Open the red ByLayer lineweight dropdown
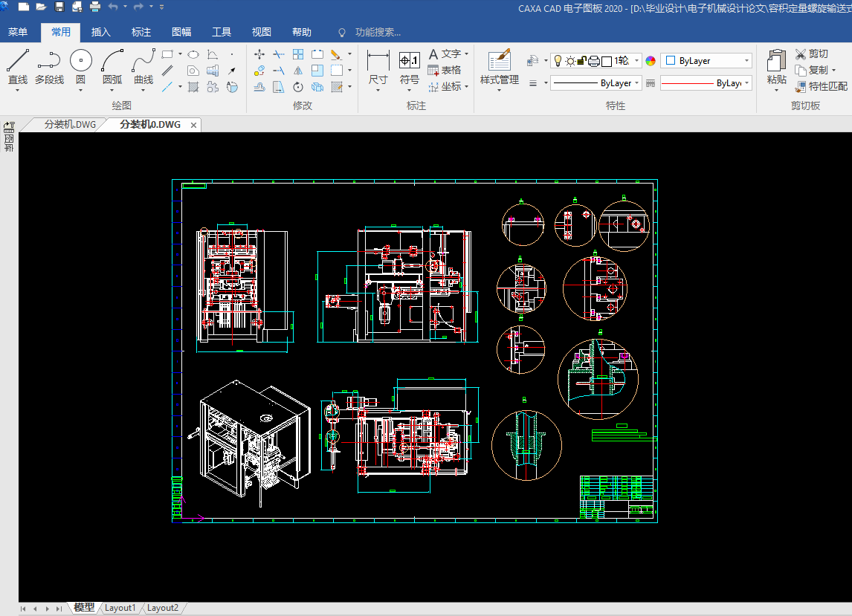 747,83
